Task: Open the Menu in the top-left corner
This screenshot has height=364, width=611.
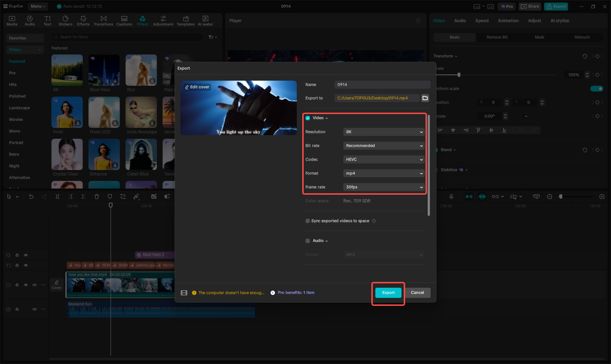Action: coord(38,6)
